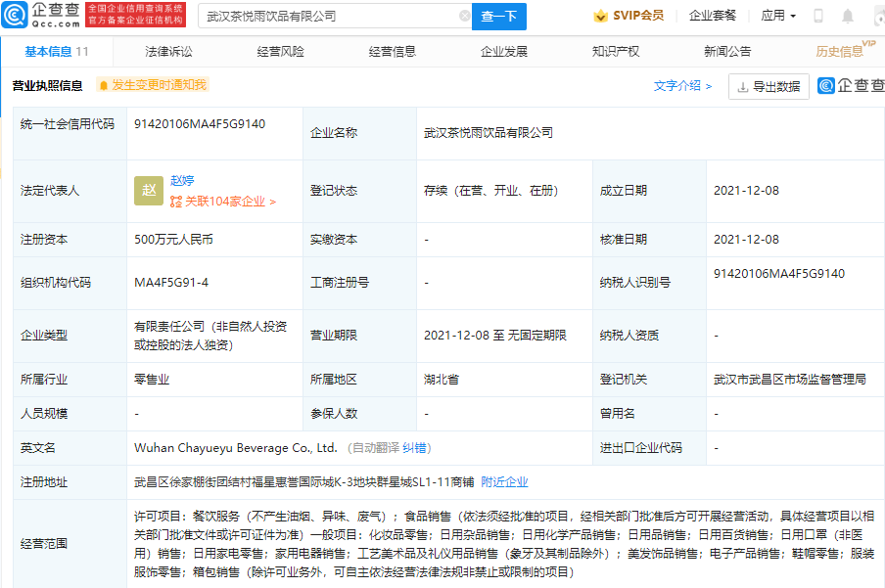Click the 历史信息 VIP toggle
This screenshot has width=885, height=588.
(840, 49)
